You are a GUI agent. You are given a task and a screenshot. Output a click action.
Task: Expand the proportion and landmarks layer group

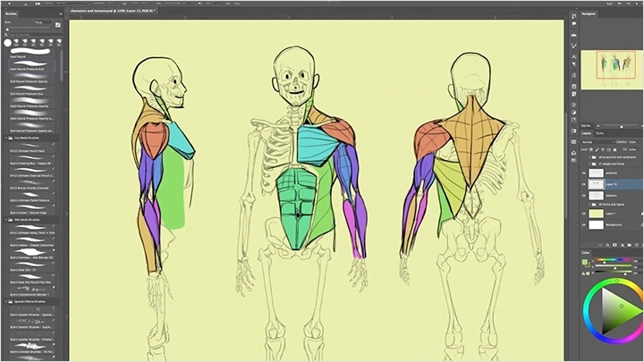589,157
